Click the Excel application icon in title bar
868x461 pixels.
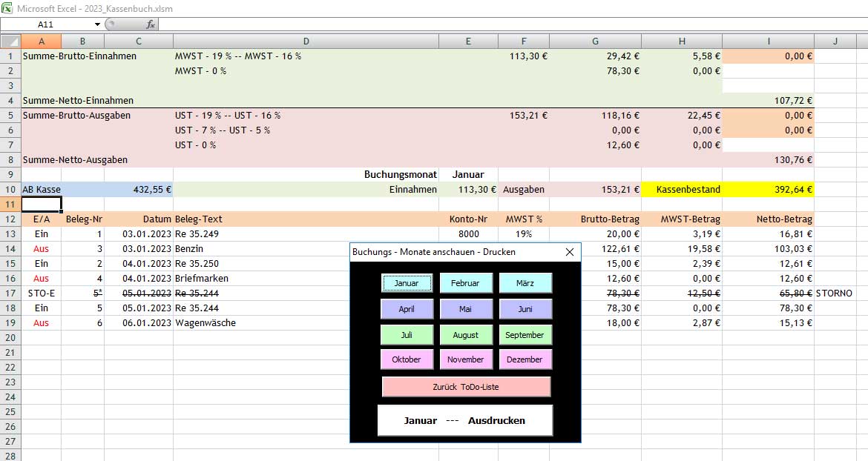pos(7,8)
